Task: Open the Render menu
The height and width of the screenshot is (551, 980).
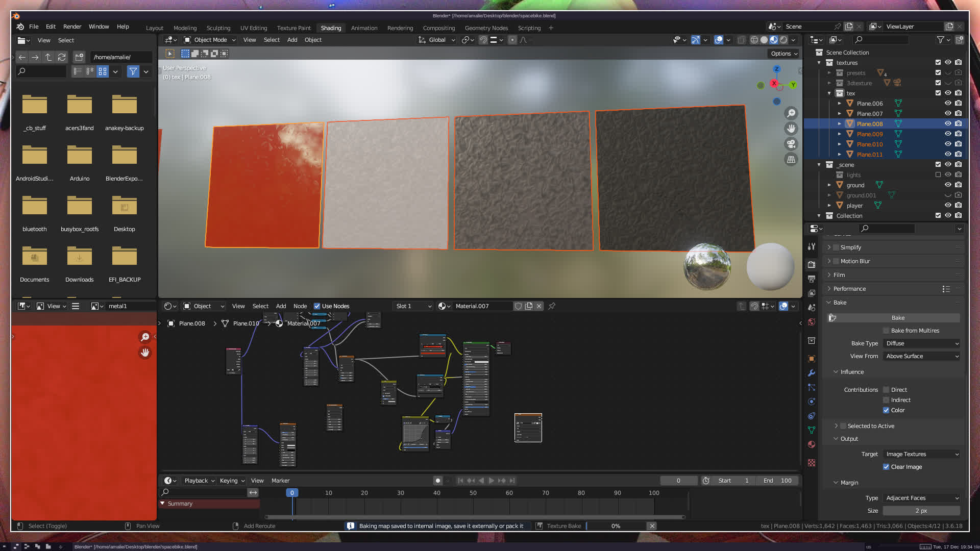Action: tap(72, 27)
